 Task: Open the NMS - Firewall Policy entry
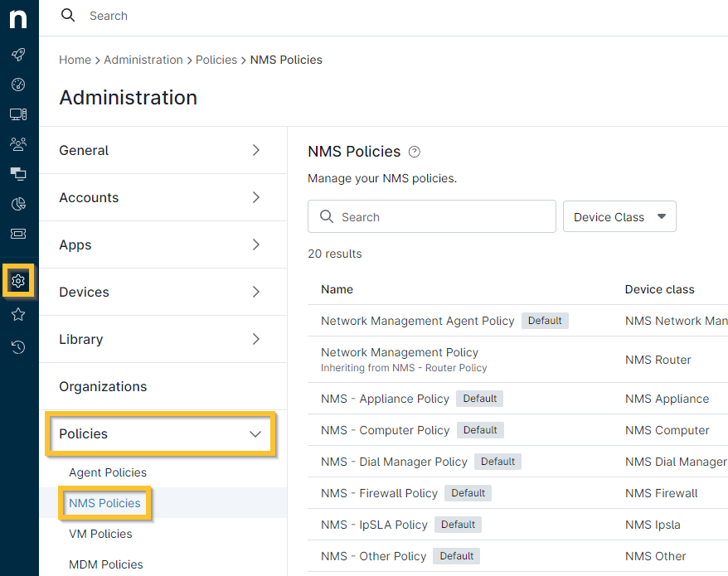click(379, 493)
